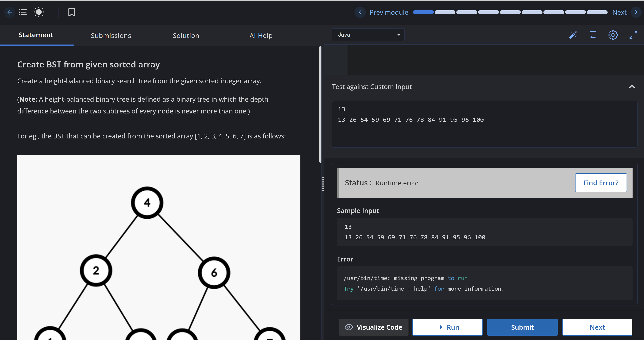The width and height of the screenshot is (644, 340).
Task: Click the magic wand format icon
Action: 573,35
